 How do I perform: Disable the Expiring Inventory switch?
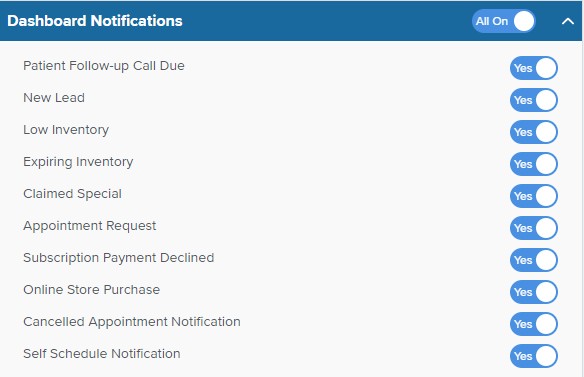coord(534,164)
